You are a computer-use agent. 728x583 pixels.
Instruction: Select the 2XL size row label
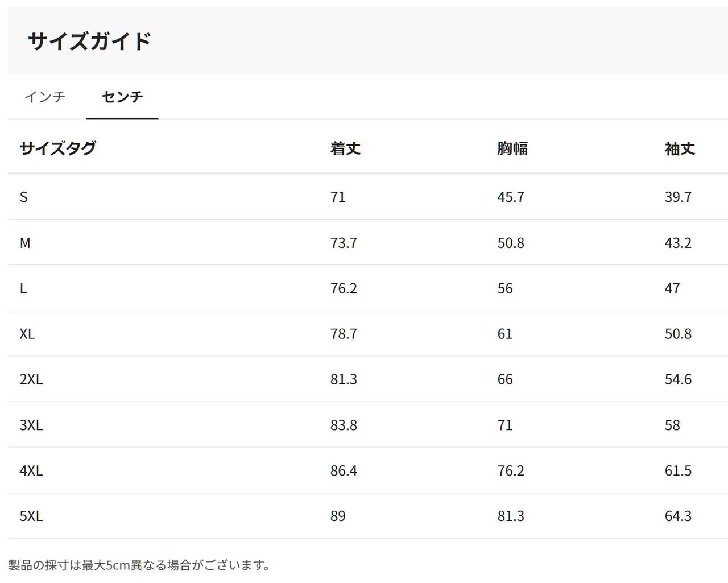pyautogui.click(x=31, y=379)
